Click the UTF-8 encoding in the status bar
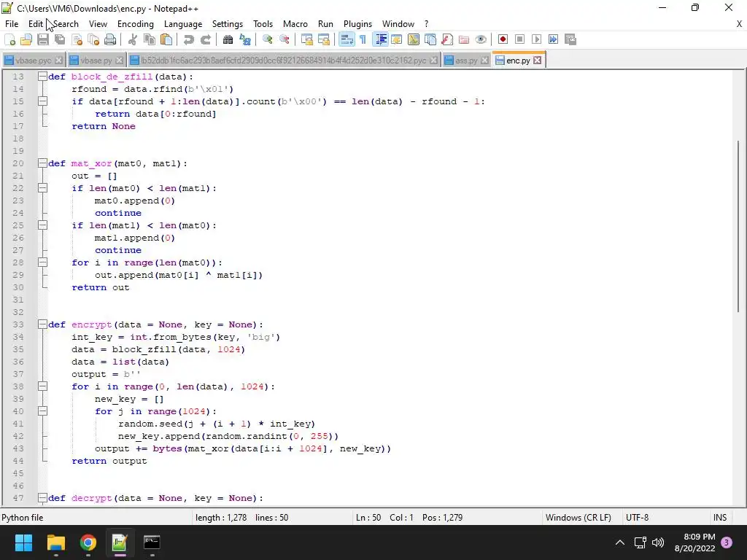 click(x=637, y=517)
